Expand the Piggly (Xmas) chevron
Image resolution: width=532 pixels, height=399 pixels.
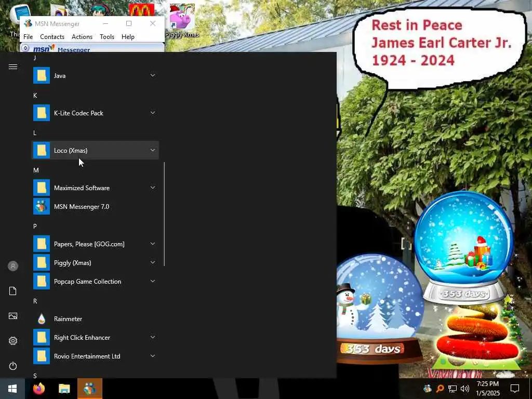153,262
